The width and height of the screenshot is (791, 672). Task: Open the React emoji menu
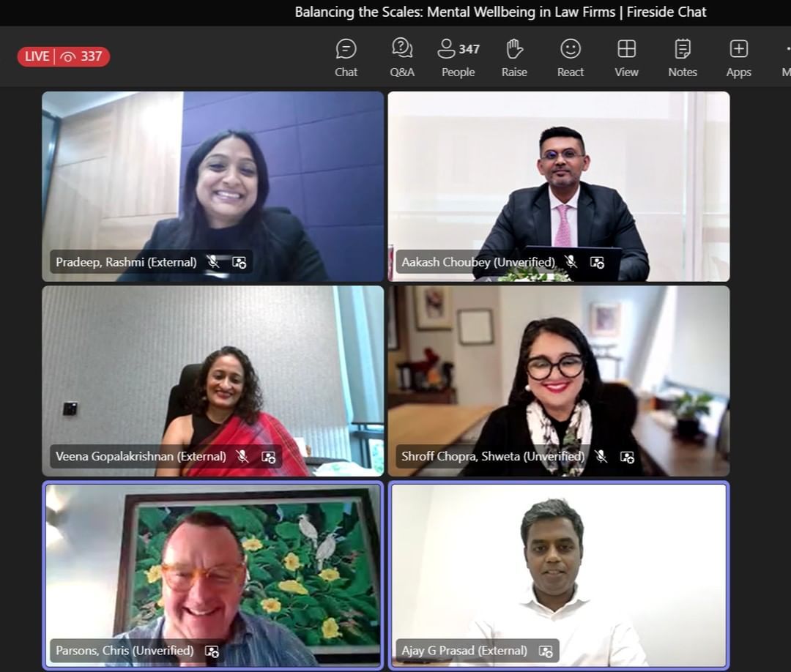tap(571, 58)
